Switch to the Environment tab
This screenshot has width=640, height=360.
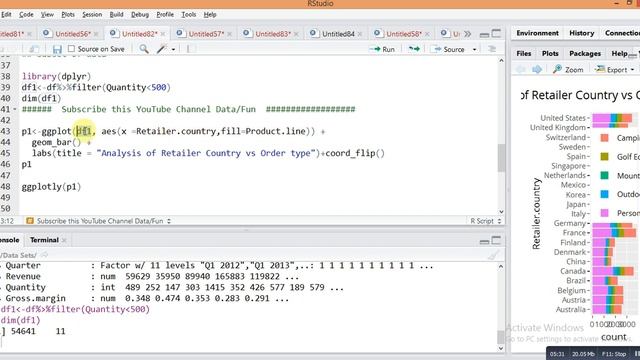537,33
